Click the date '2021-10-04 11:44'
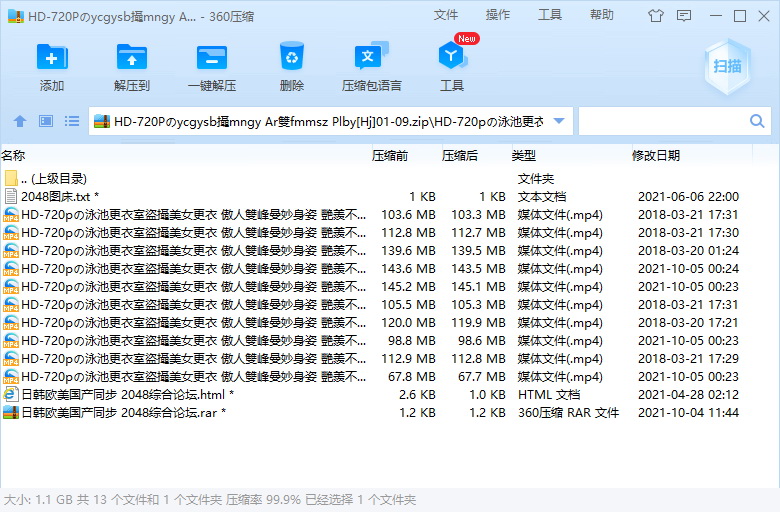This screenshot has height=512, width=780. (x=688, y=412)
